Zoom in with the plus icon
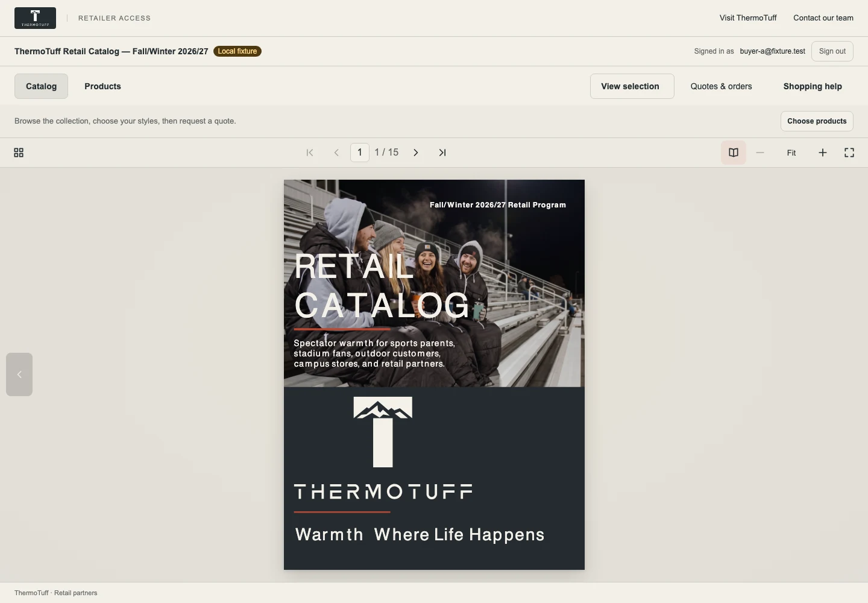This screenshot has height=603, width=868. click(823, 153)
